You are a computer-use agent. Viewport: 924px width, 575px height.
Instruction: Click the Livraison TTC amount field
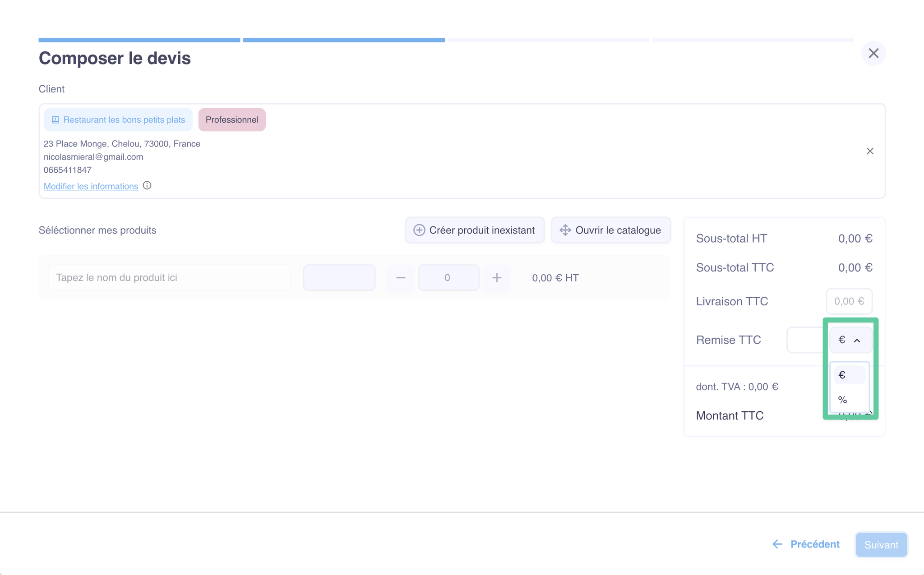tap(849, 301)
